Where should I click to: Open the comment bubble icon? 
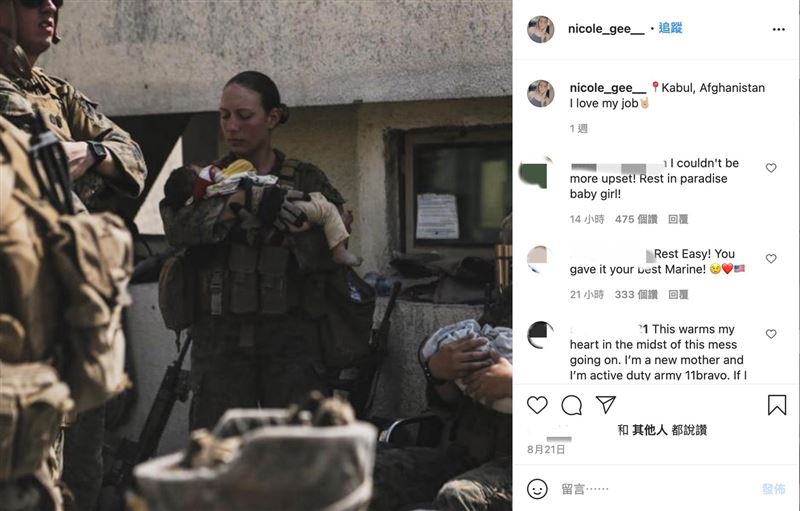[x=571, y=405]
